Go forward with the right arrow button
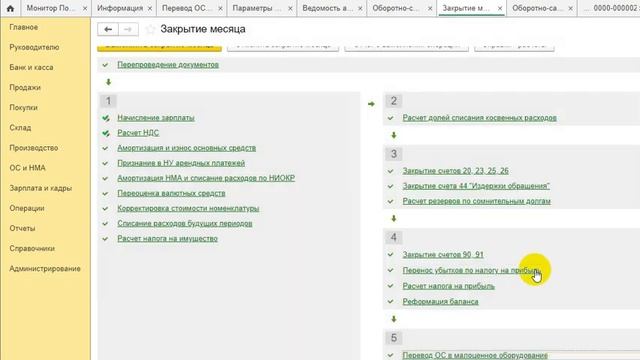 point(128,29)
